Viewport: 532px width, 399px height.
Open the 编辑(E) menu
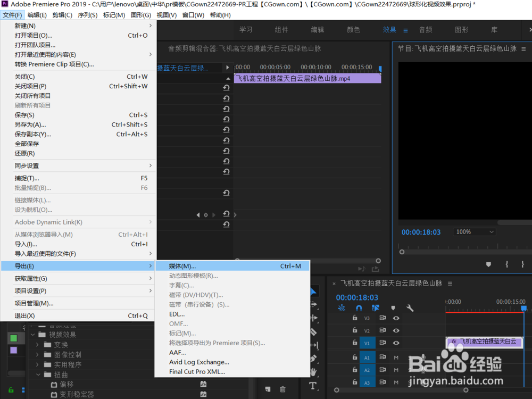pyautogui.click(x=37, y=15)
